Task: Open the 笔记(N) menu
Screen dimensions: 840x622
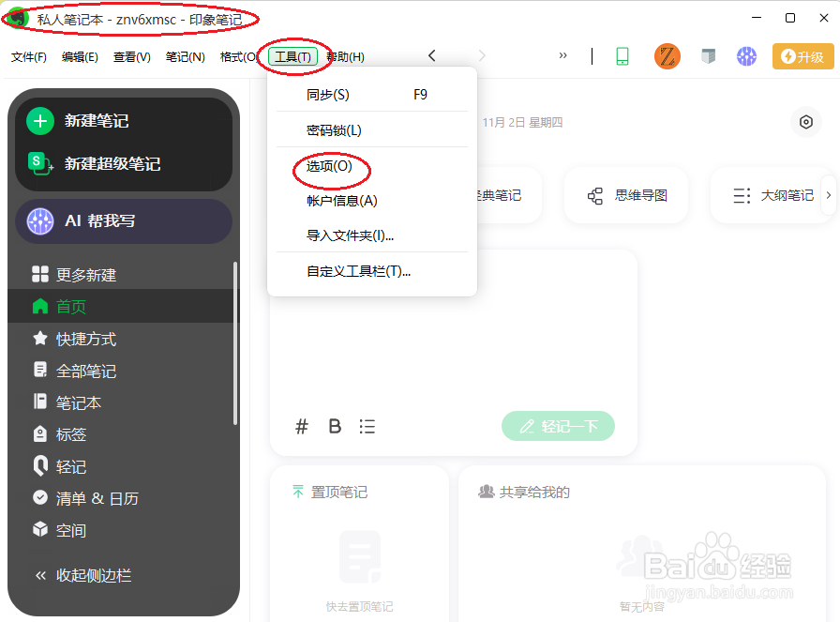Action: coord(185,57)
